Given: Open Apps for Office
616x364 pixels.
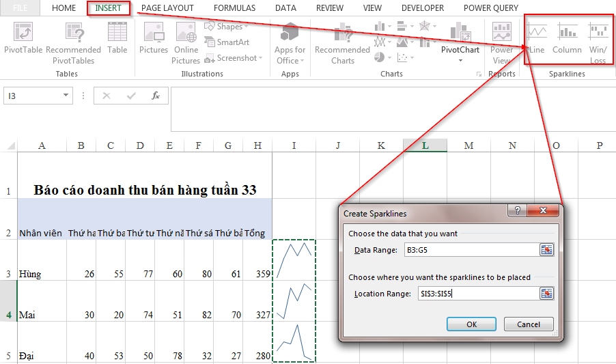Looking at the screenshot, I should click(x=290, y=43).
